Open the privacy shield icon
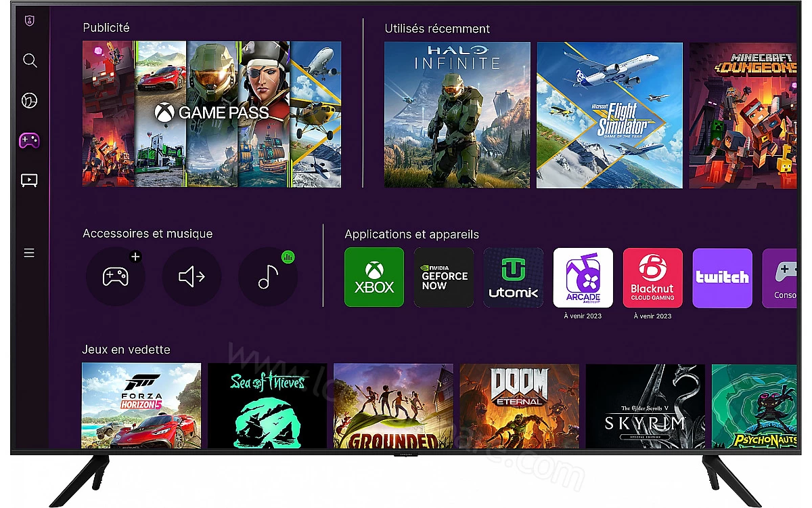 [x=29, y=21]
